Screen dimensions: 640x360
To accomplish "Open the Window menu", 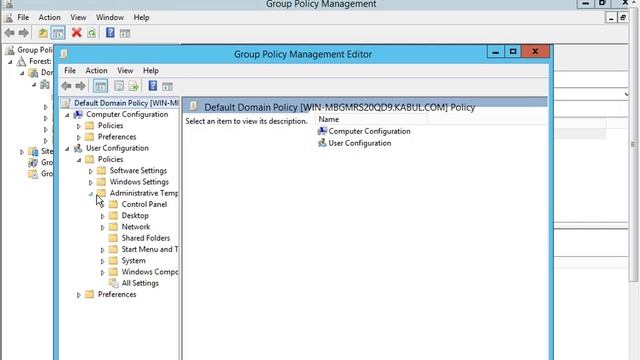I will [110, 18].
